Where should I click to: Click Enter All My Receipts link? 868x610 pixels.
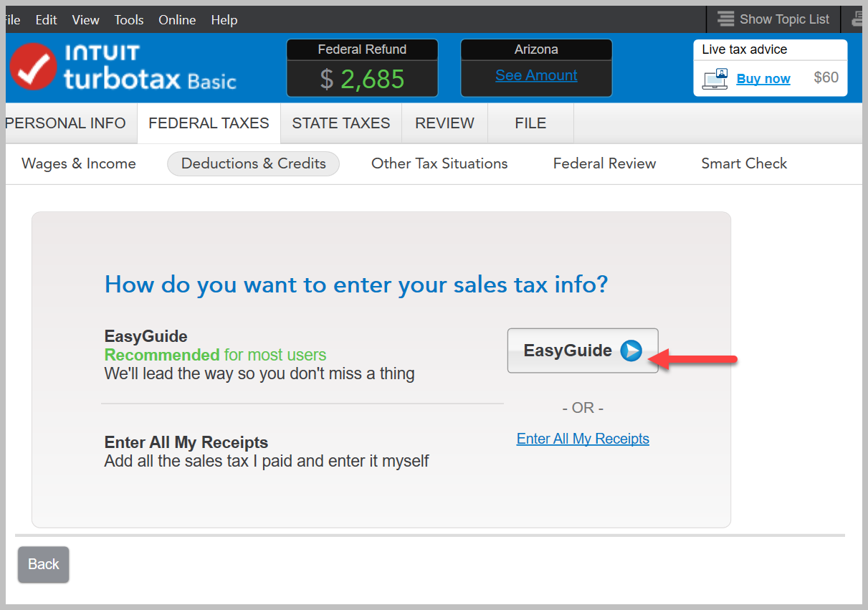tap(583, 439)
